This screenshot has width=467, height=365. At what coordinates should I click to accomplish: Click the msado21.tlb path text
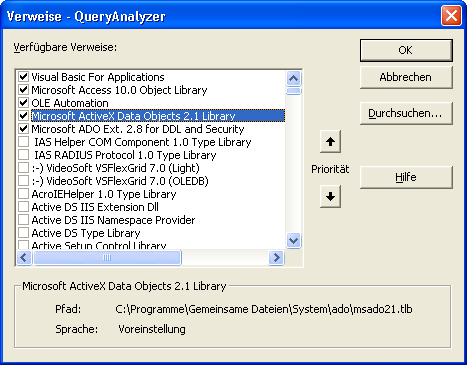point(264,309)
